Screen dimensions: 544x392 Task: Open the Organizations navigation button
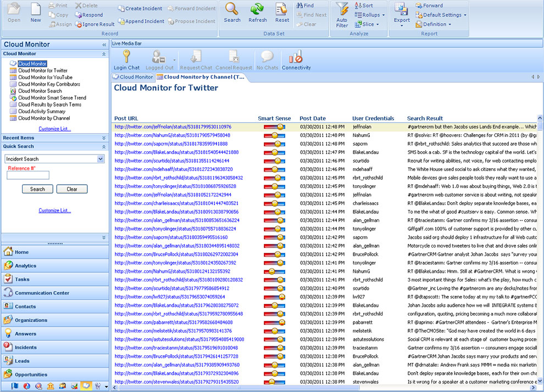click(55, 320)
